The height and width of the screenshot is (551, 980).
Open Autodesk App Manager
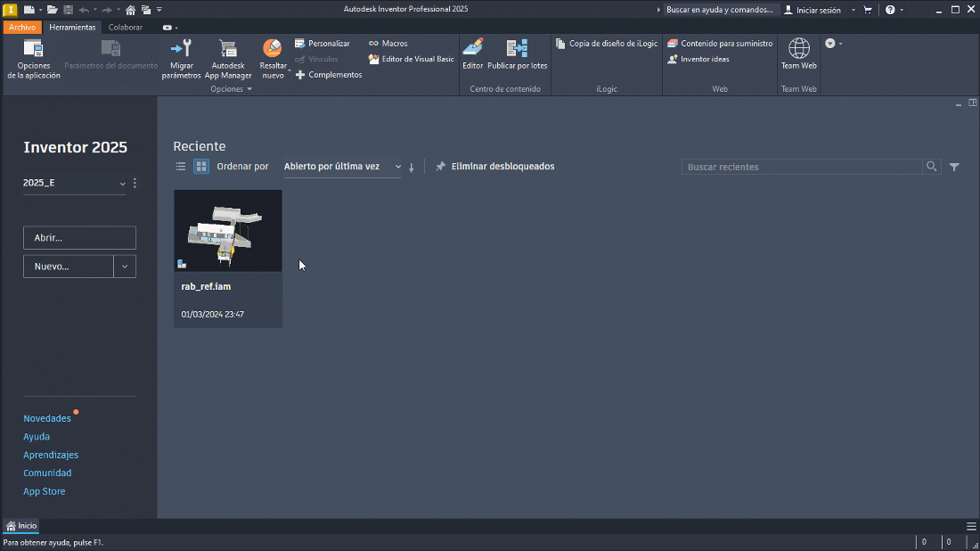click(x=228, y=59)
